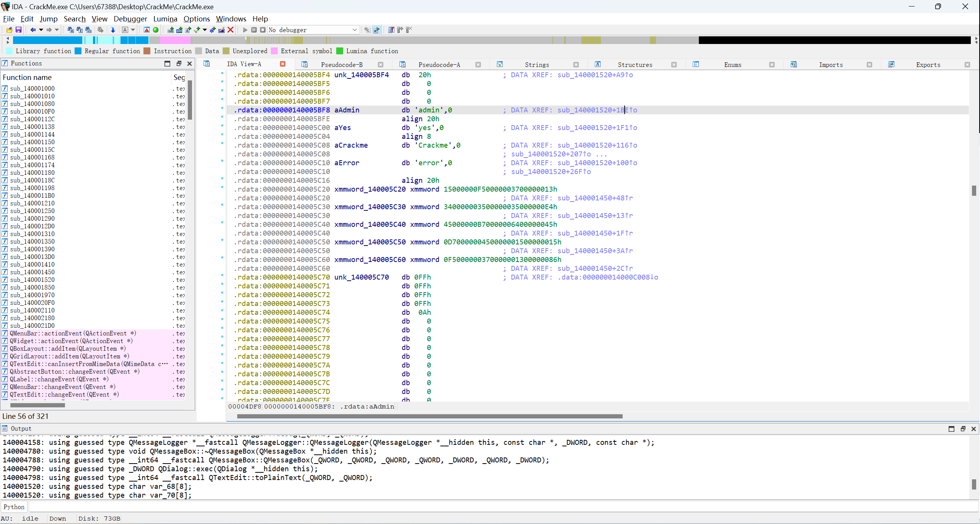
Task: Open the File menu
Action: click(8, 19)
